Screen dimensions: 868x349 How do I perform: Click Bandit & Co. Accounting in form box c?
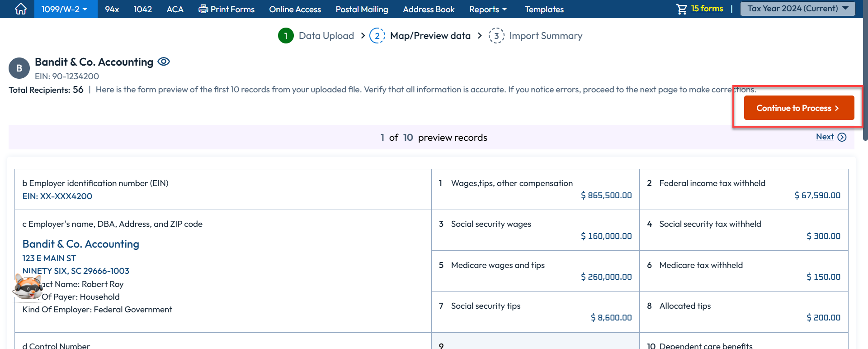click(81, 244)
